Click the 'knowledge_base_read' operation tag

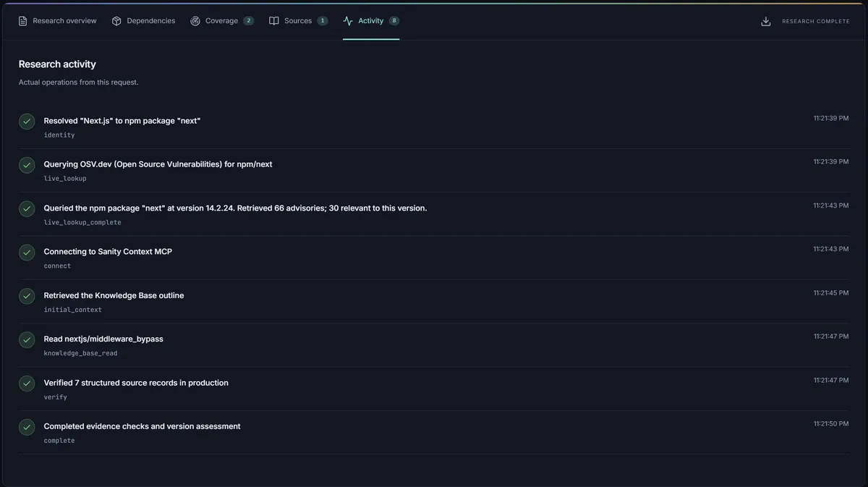click(x=80, y=353)
